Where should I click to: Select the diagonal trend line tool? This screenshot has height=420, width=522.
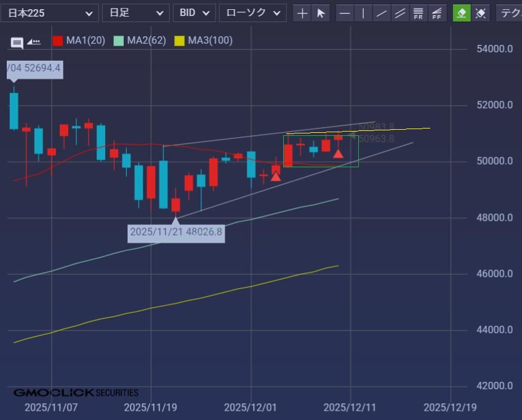382,13
